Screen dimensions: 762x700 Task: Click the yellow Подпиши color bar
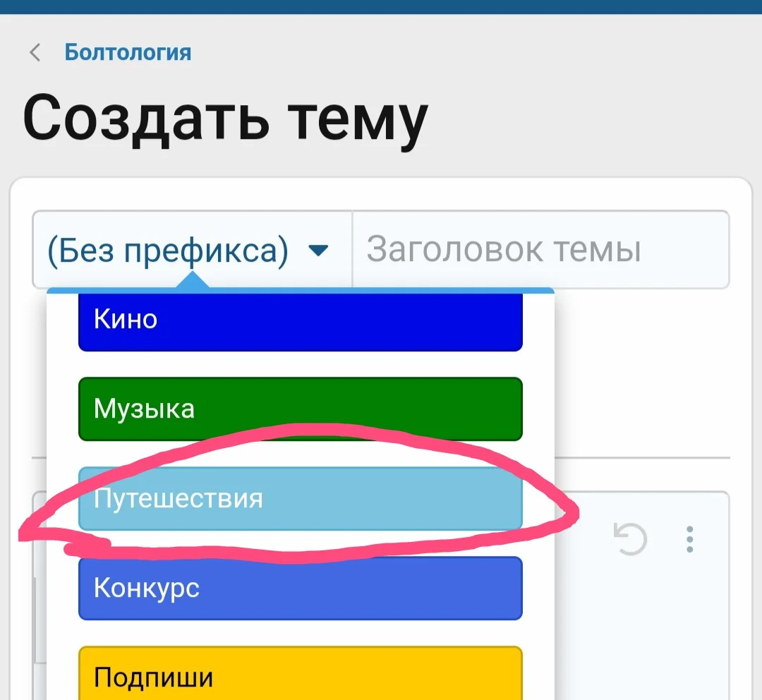(300, 675)
